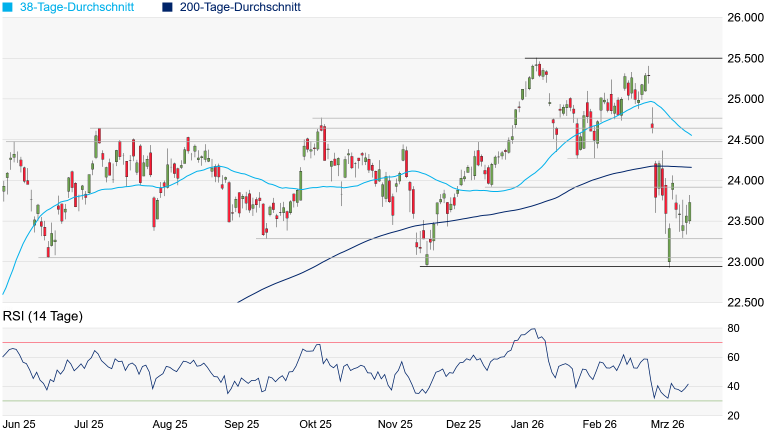Click the RSI 20 scale label
Image resolution: width=765 pixels, height=430 pixels.
tap(732, 415)
